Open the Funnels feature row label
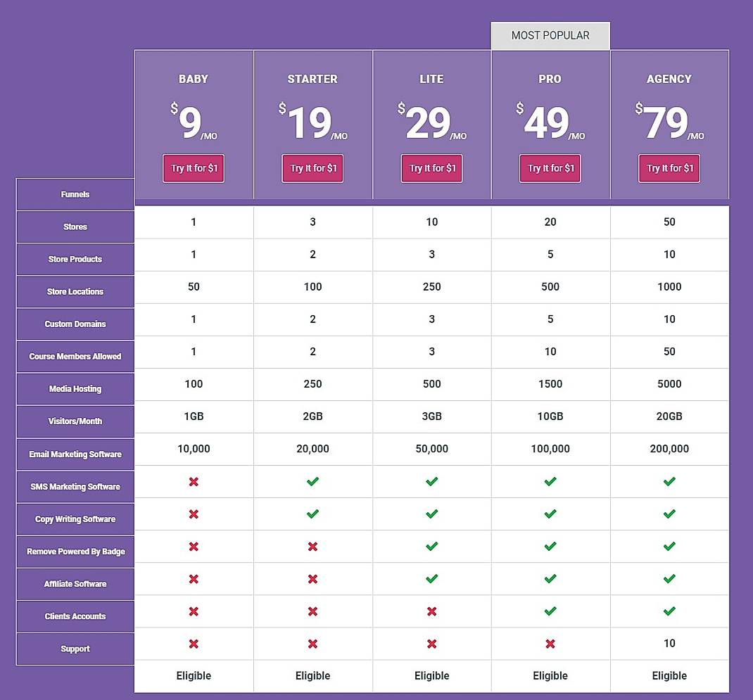The image size is (753, 700). [x=75, y=194]
